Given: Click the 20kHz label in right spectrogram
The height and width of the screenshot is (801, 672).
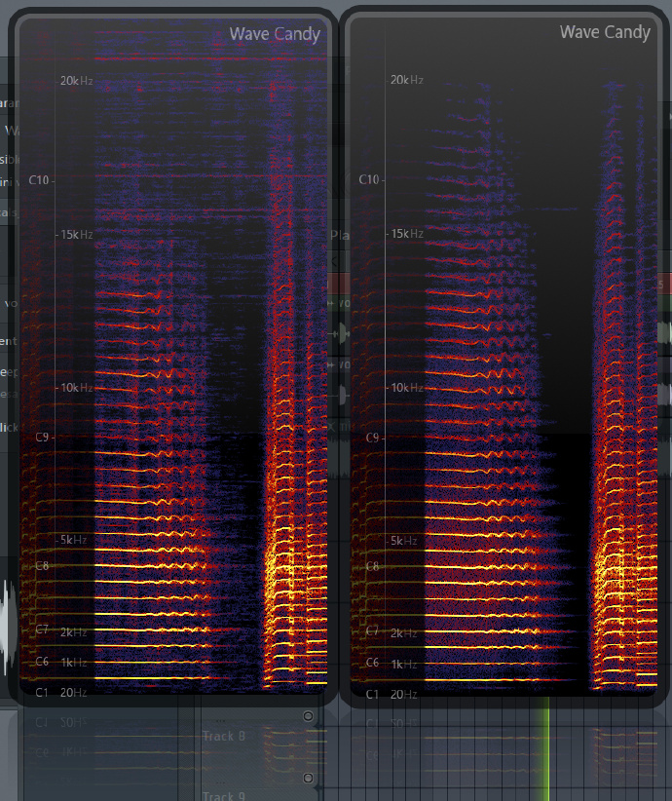Looking at the screenshot, I should point(406,80).
